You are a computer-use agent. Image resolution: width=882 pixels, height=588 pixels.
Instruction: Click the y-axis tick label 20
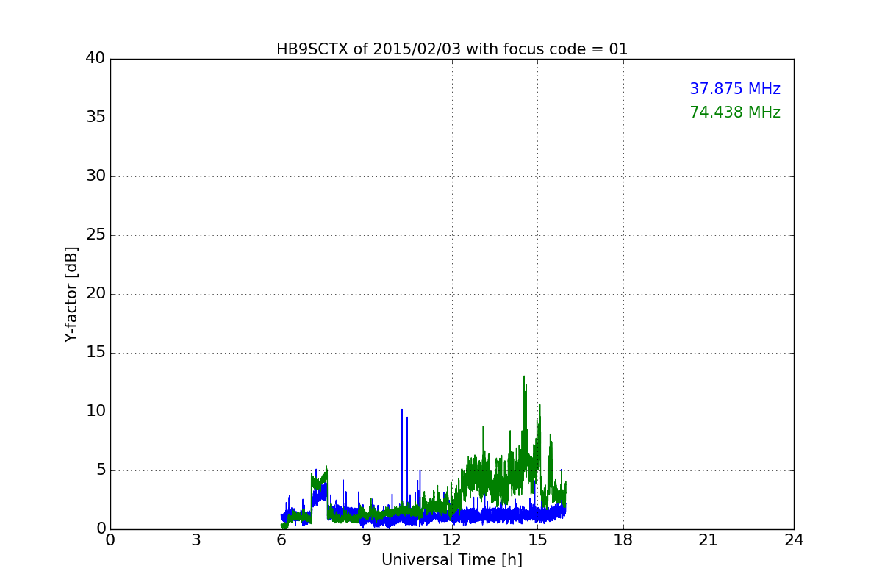[x=96, y=294]
